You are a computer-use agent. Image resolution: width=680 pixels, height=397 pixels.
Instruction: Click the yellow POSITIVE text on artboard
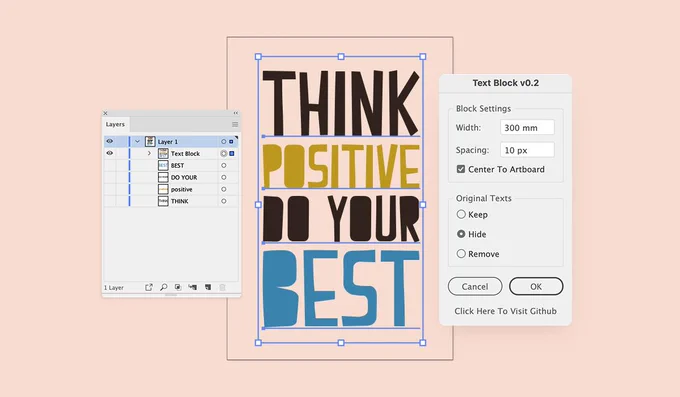[341, 166]
